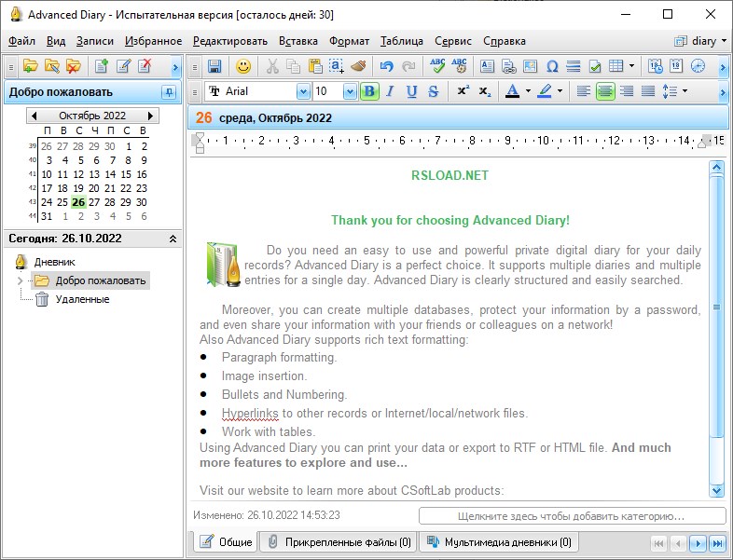Create a new record with the add entry icon
The height and width of the screenshot is (560, 733).
101,66
